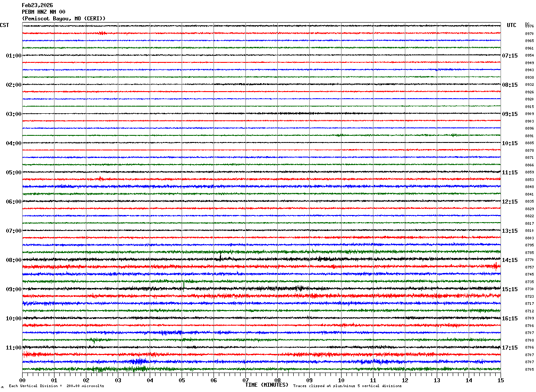Click minute tick label "15" on time axis
Viewport: 536px width, 392px height.
pyautogui.click(x=501, y=380)
